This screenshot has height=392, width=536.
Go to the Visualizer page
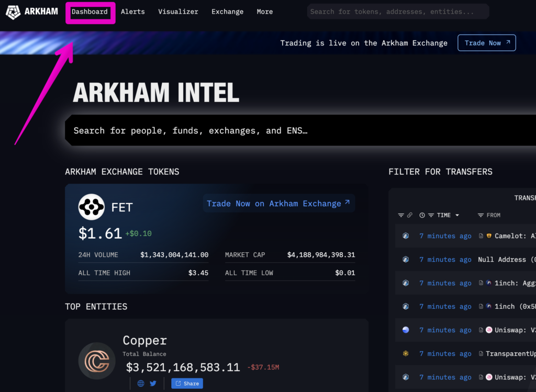click(x=178, y=12)
